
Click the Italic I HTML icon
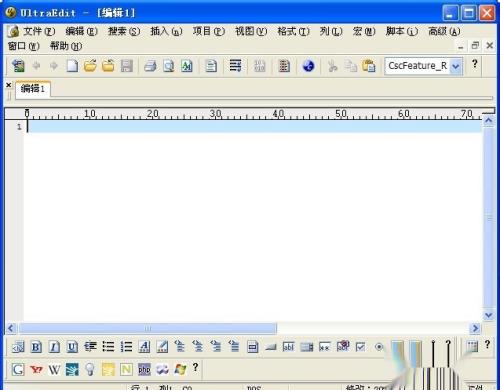point(54,347)
